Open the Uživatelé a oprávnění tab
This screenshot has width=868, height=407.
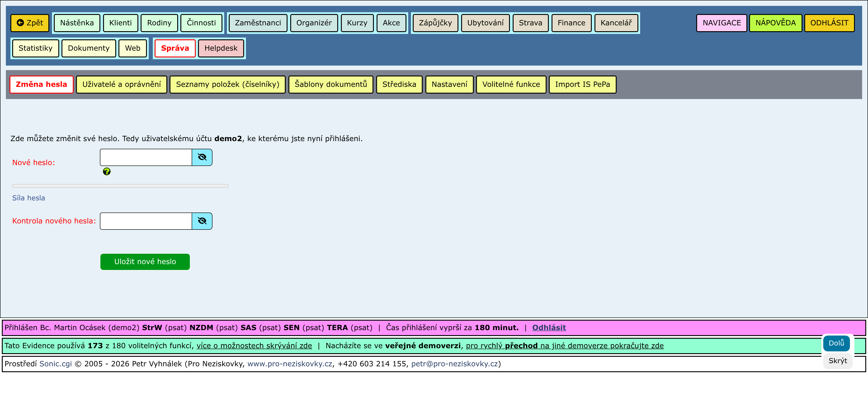(121, 84)
